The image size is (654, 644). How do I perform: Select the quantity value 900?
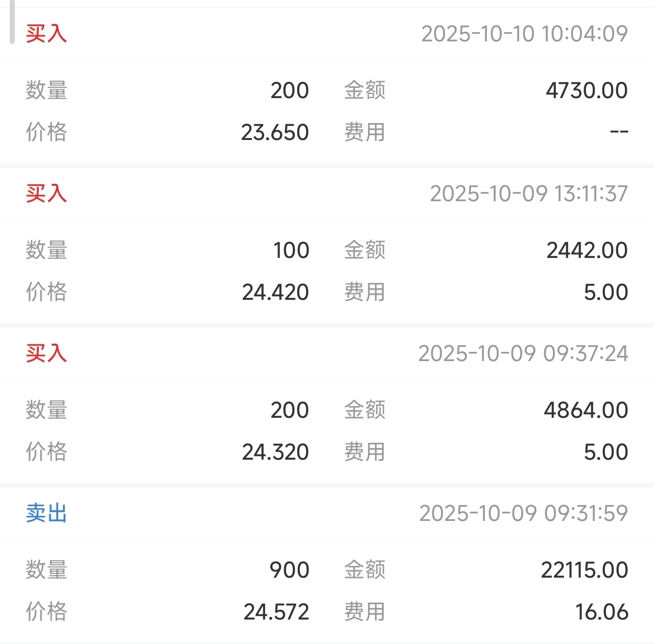289,570
